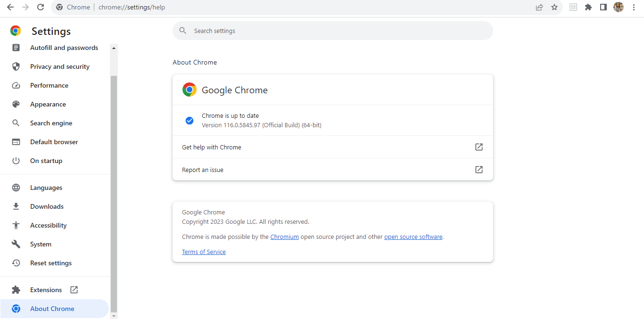Click the external link icon next to Extensions

pos(74,289)
